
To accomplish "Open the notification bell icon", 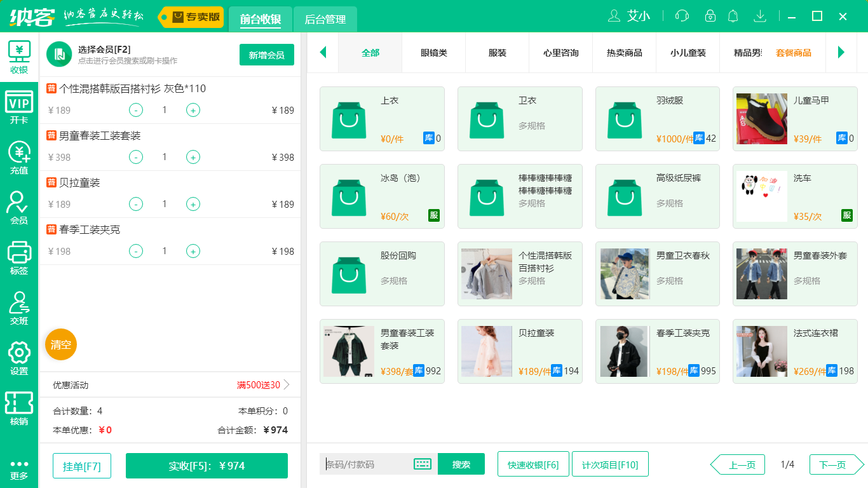I will pyautogui.click(x=733, y=16).
